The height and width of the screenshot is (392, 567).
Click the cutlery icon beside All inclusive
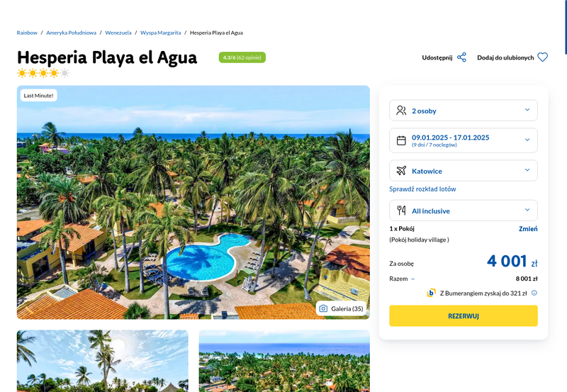401,211
